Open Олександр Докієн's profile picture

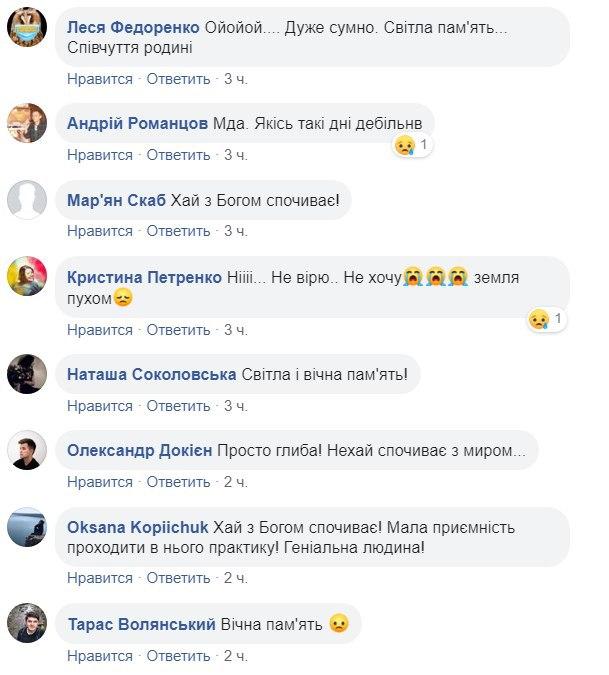pyautogui.click(x=28, y=451)
